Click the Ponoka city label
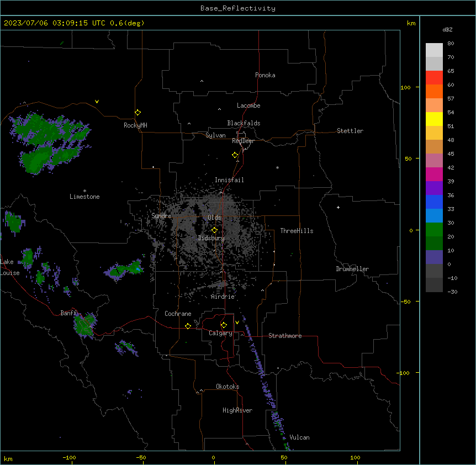The width and height of the screenshot is (476, 465). 265,75
